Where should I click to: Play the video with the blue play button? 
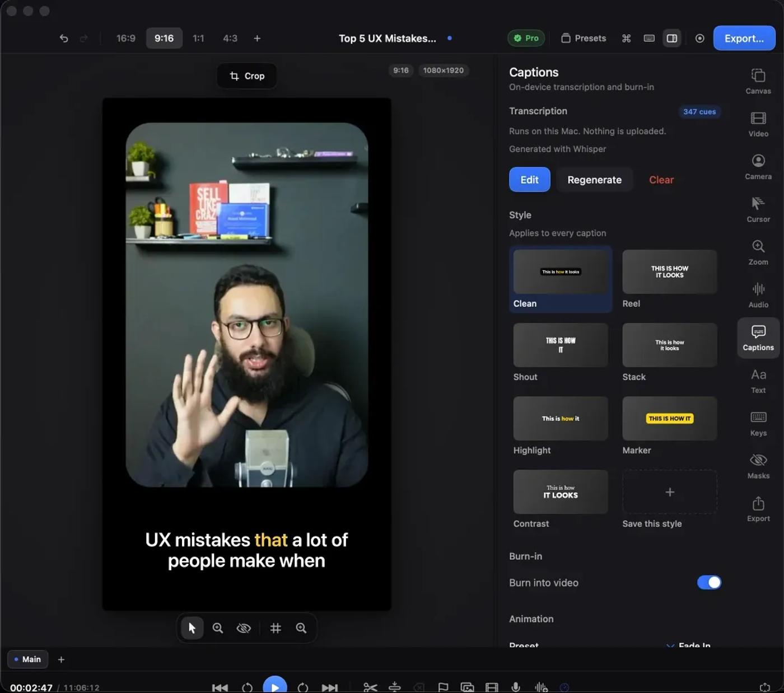274,686
